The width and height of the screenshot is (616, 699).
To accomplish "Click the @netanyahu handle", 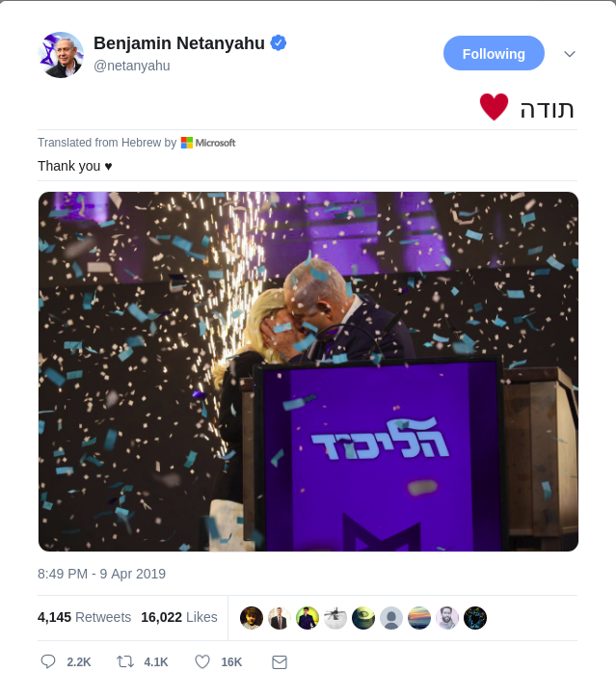I will 132,66.
